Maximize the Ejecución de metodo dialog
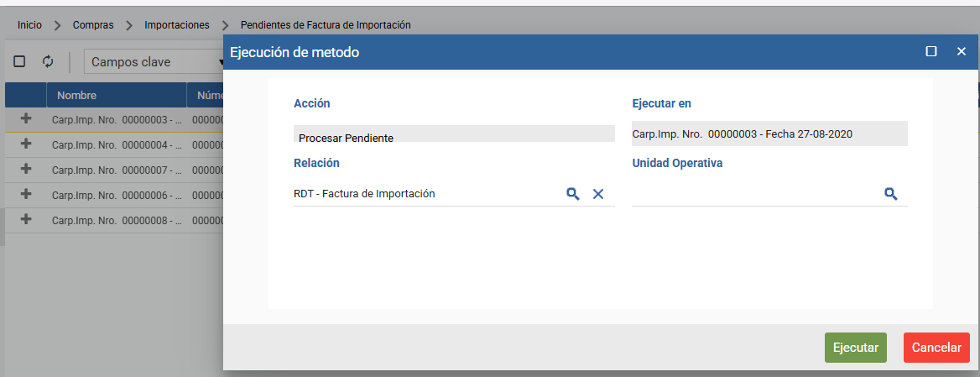The width and height of the screenshot is (980, 377). tap(930, 52)
